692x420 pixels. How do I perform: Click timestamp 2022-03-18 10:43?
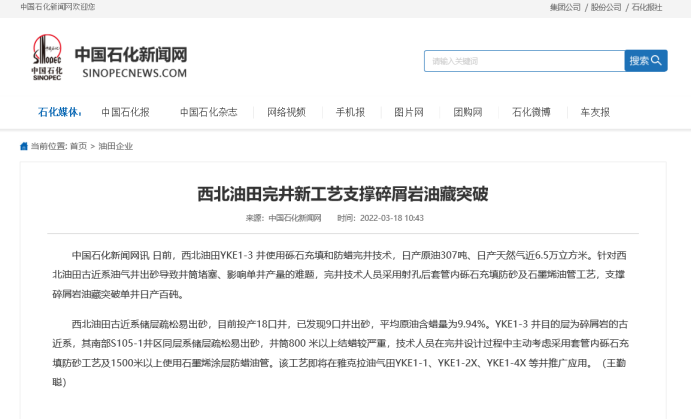click(392, 218)
